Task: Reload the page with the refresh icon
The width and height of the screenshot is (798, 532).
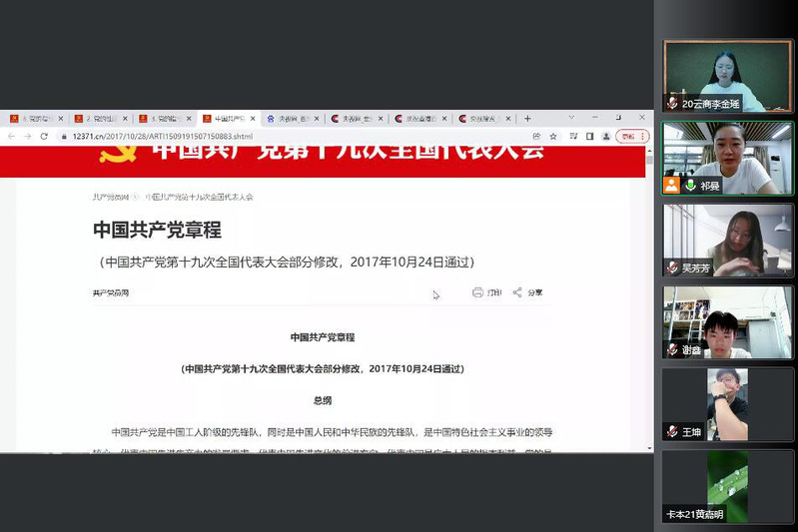Action: pos(44,136)
